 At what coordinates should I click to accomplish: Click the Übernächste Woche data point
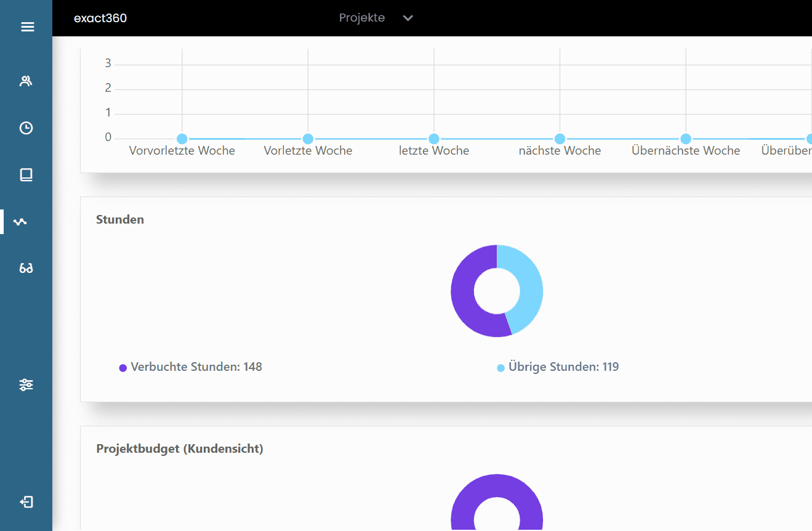pos(686,139)
